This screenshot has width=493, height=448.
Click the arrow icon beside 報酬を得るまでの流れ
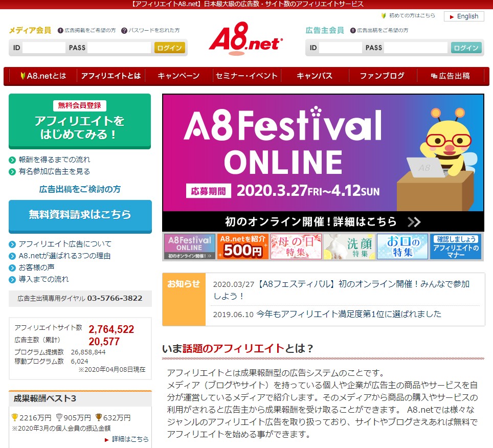(12, 160)
